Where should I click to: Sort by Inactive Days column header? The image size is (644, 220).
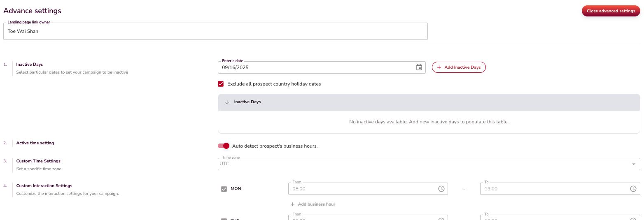pos(247,102)
